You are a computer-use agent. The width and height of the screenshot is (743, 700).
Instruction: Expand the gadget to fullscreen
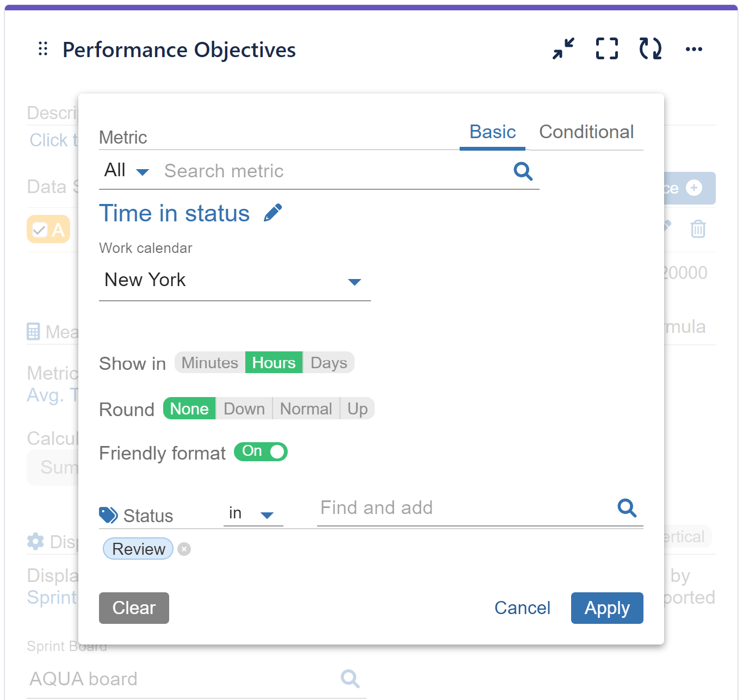click(606, 49)
